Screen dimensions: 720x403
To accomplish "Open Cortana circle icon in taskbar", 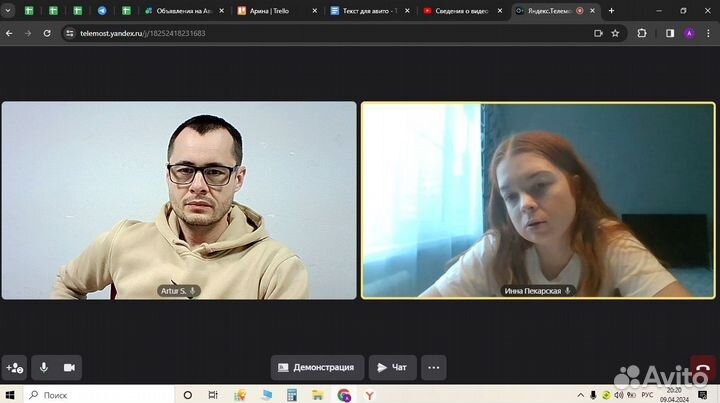I will pos(188,395).
